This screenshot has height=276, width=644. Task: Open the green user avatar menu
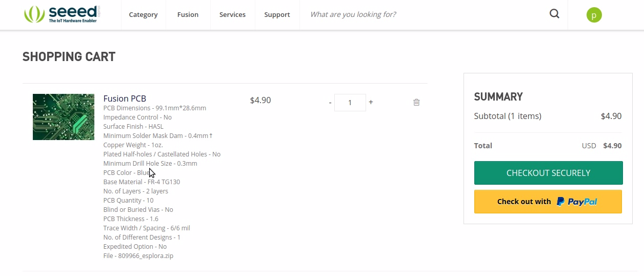click(x=594, y=15)
